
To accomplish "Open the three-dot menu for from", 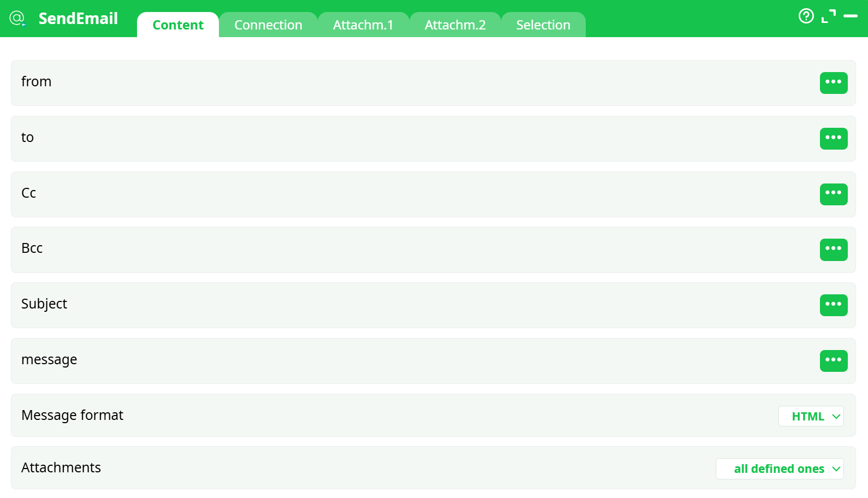I will click(x=833, y=82).
